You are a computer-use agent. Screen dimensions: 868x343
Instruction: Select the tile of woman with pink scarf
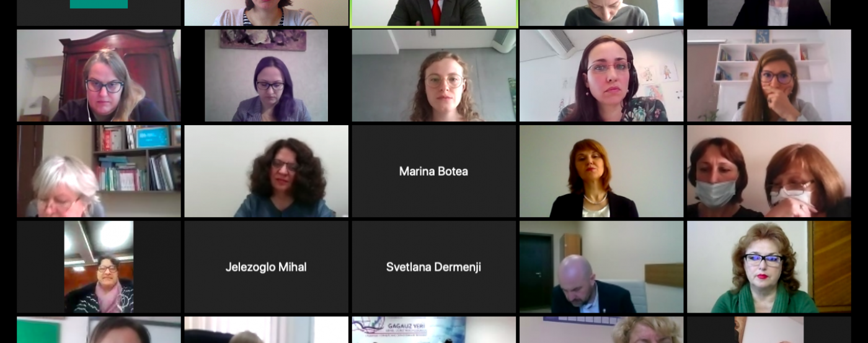pyautogui.click(x=99, y=267)
